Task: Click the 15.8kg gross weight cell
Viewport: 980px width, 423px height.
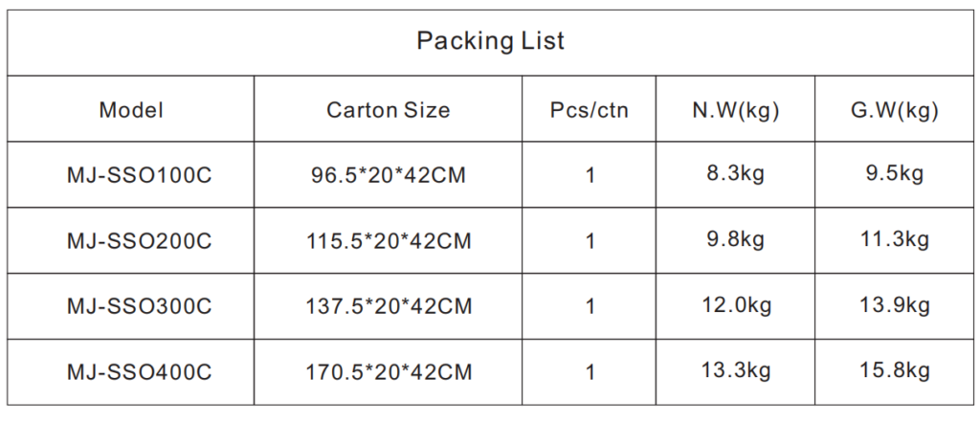Action: tap(895, 370)
